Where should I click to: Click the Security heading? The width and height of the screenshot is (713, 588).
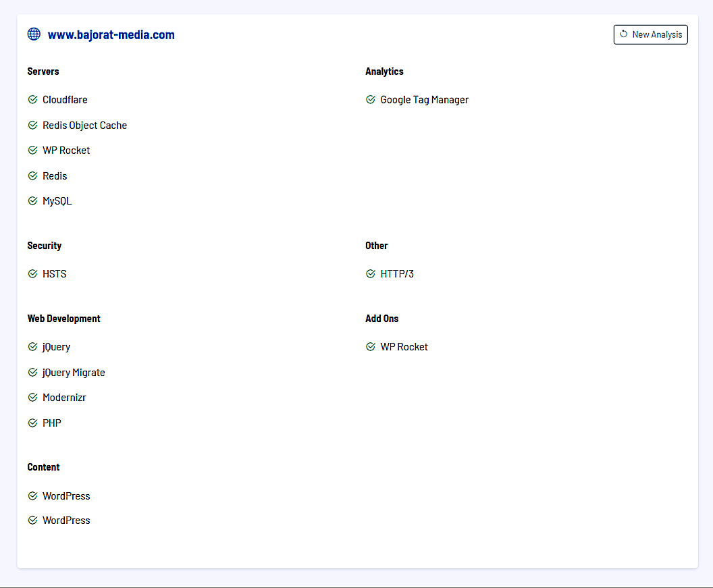[44, 246]
